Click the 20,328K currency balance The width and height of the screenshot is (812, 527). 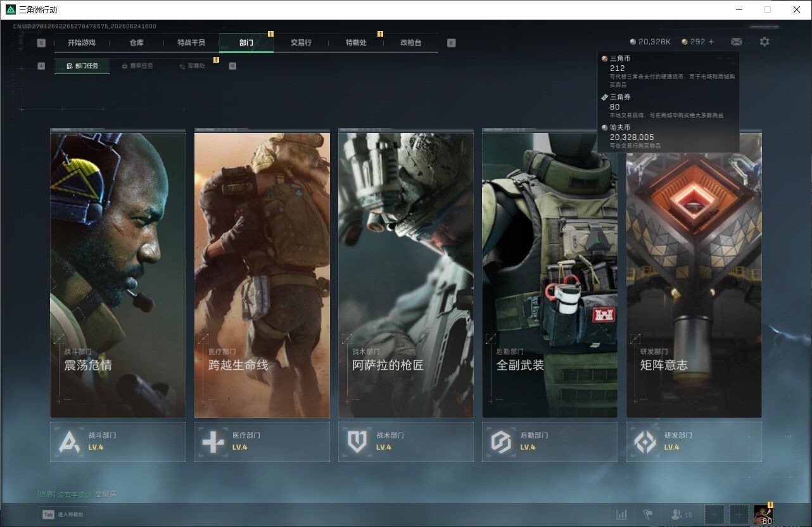coord(654,42)
